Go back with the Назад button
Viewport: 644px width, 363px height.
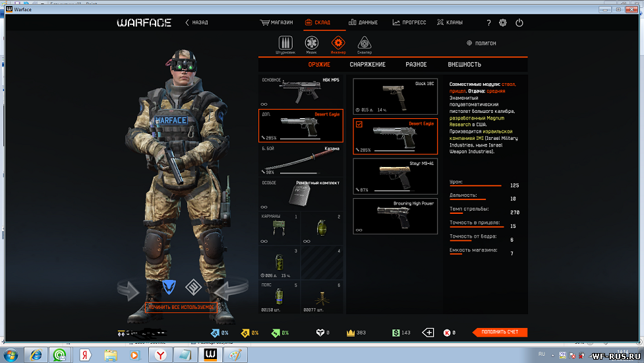196,22
